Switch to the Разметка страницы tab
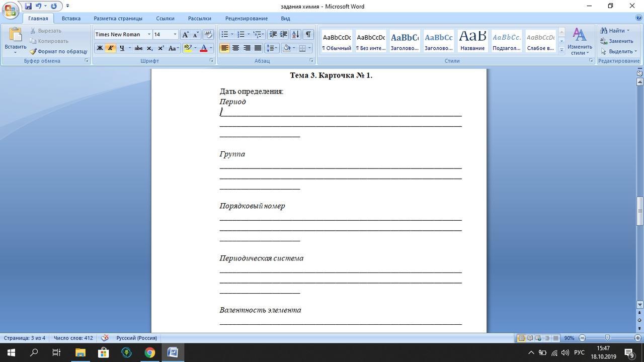The width and height of the screenshot is (644, 362). (x=118, y=18)
